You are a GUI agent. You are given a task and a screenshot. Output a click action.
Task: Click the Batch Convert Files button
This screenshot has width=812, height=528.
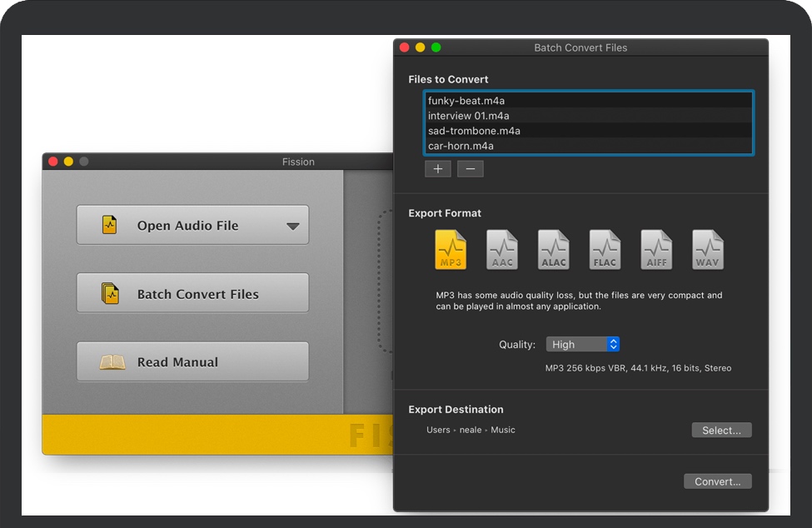[x=192, y=294]
